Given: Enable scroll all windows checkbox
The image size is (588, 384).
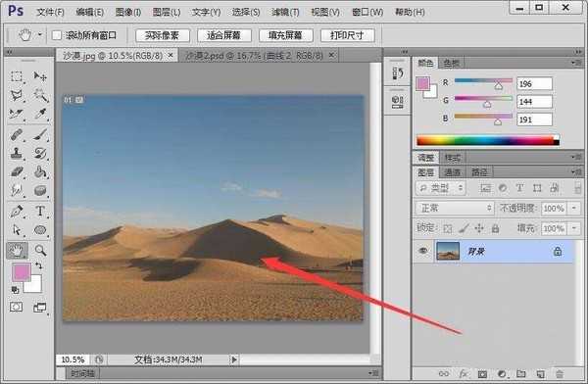Looking at the screenshot, I should click(x=57, y=35).
